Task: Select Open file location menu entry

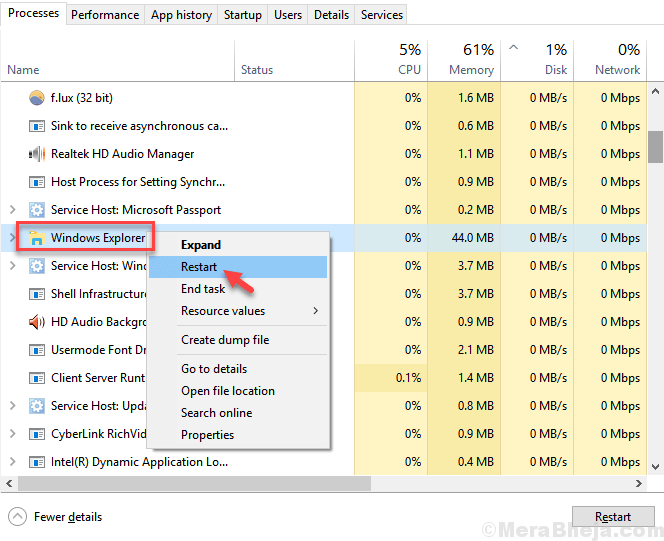Action: pyautogui.click(x=238, y=391)
